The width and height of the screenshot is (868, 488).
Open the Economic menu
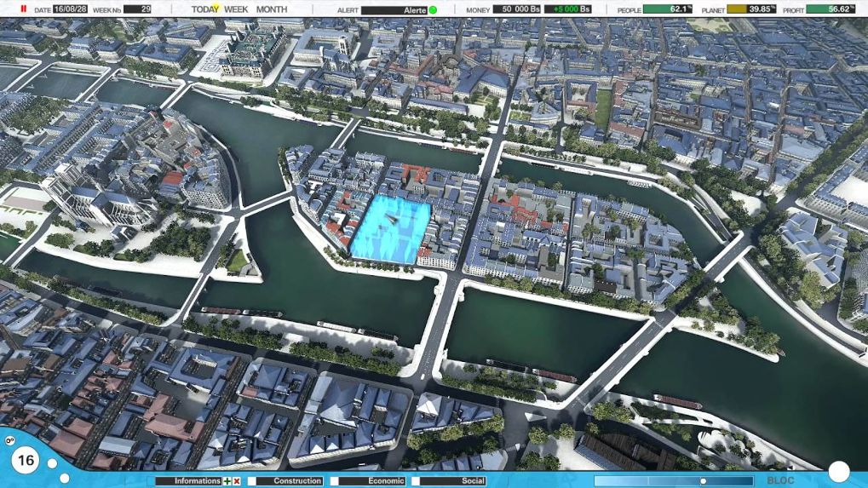[372, 481]
